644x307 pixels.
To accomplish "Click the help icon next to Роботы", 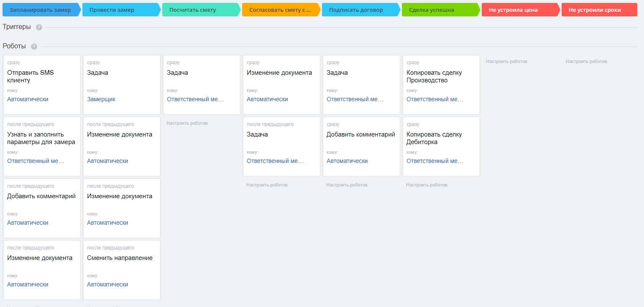I will tap(34, 47).
